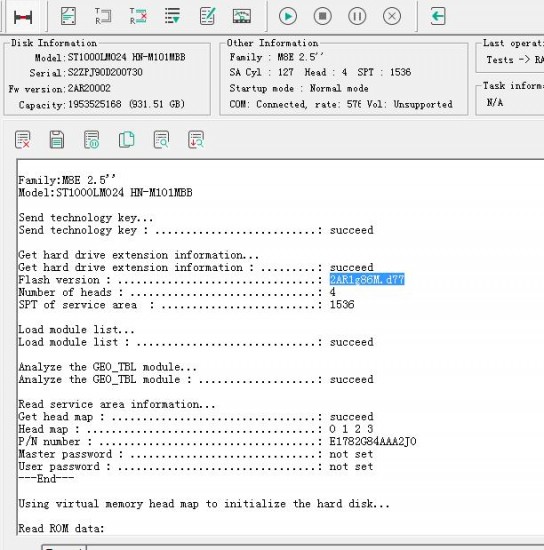Click 'User password' not set line
544x550 pixels.
pyautogui.click(x=196, y=467)
